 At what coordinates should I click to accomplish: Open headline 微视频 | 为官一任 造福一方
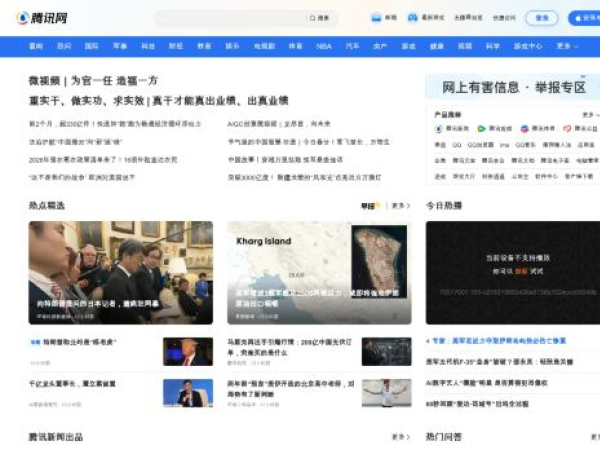pyautogui.click(x=93, y=81)
